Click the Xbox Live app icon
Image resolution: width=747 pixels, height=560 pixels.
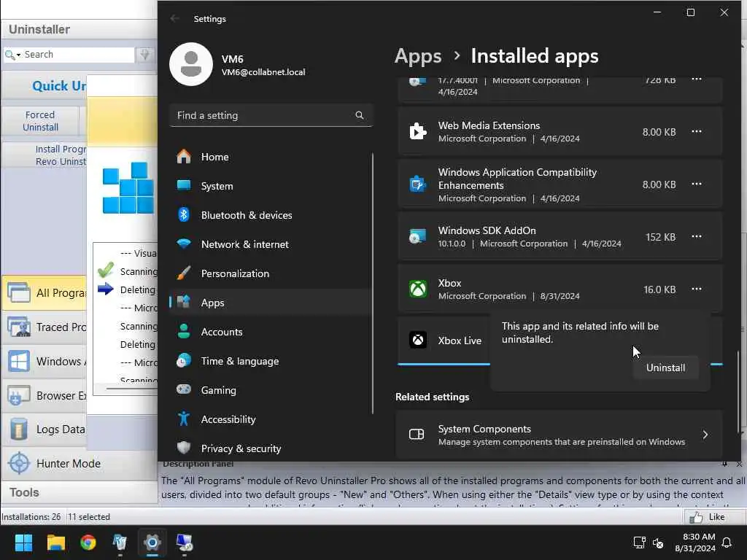click(x=418, y=340)
